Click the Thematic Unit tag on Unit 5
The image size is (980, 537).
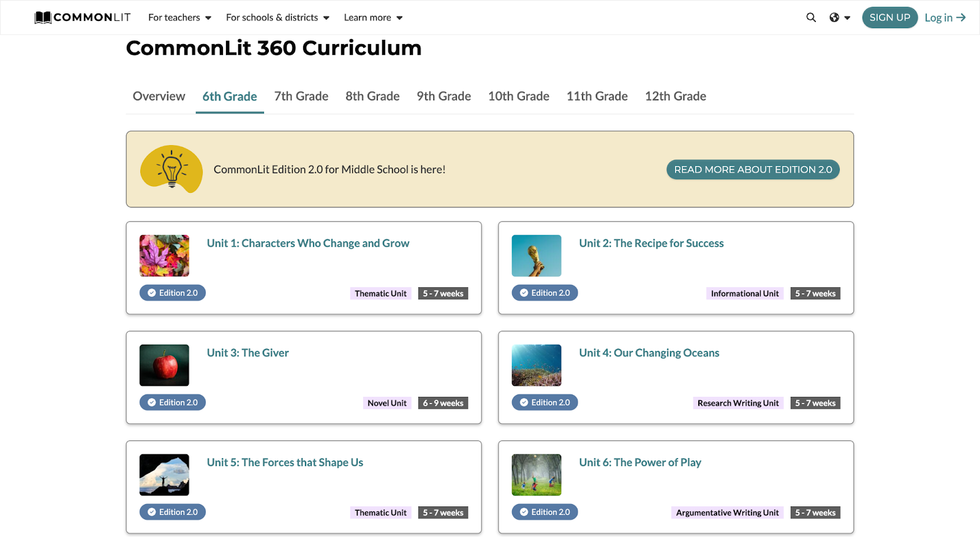(380, 513)
